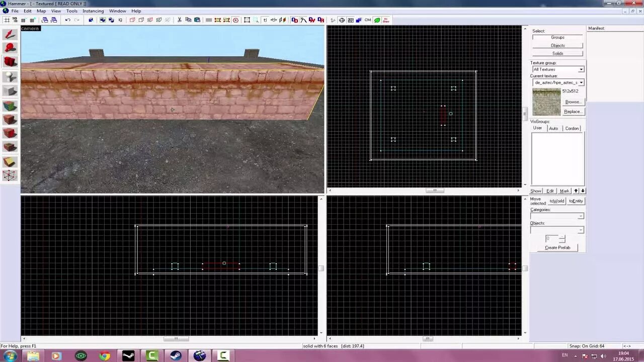Open Google Chrome from the taskbar
Image resolution: width=644 pixels, height=362 pixels.
point(105,356)
